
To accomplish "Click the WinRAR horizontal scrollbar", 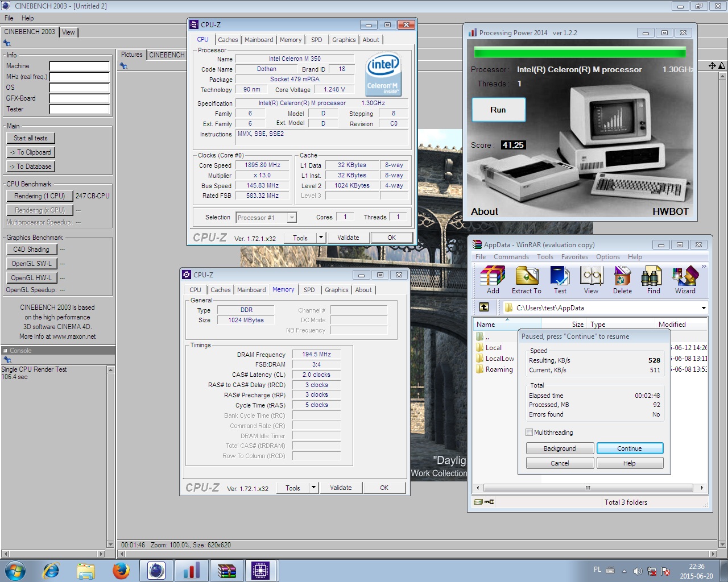I will click(x=589, y=488).
